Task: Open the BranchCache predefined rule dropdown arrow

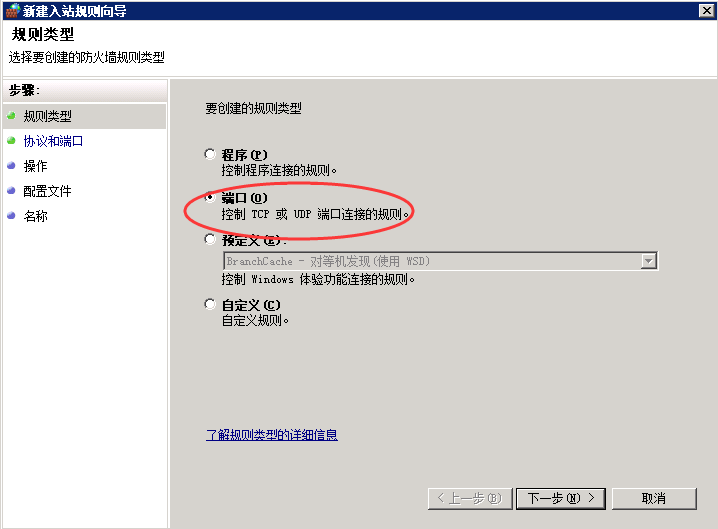Action: coord(648,261)
